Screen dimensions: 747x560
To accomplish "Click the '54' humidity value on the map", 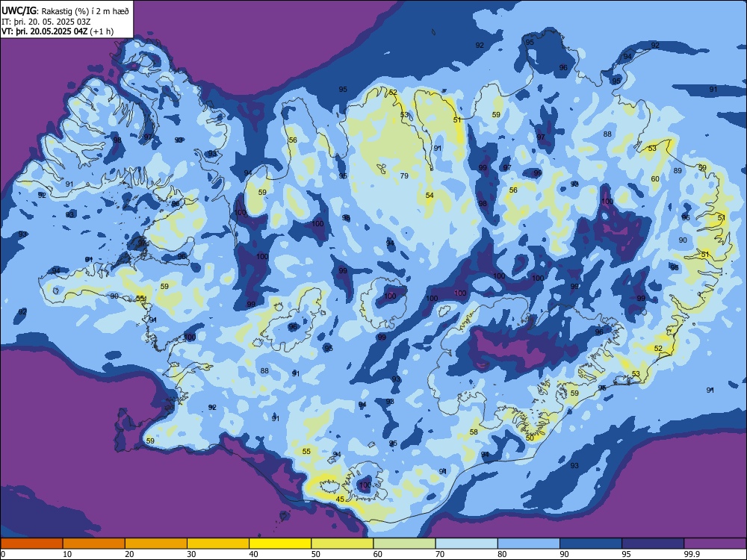I will pos(430,195).
